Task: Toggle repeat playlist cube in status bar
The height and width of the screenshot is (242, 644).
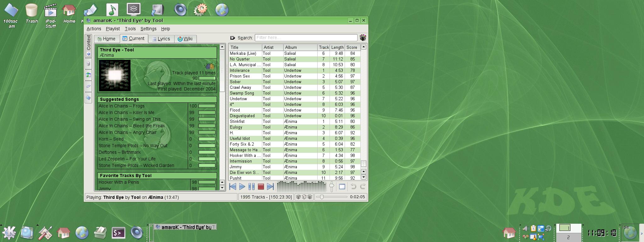Action: coord(310,197)
